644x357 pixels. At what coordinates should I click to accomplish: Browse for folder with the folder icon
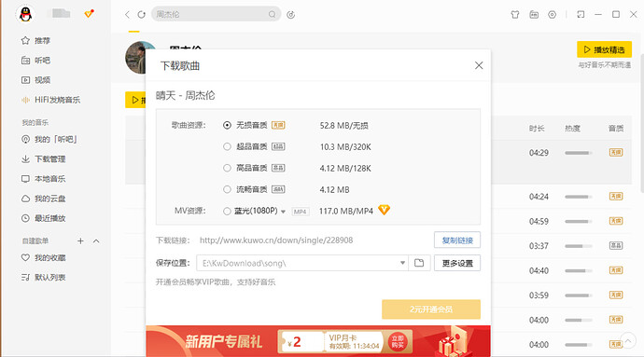(419, 263)
